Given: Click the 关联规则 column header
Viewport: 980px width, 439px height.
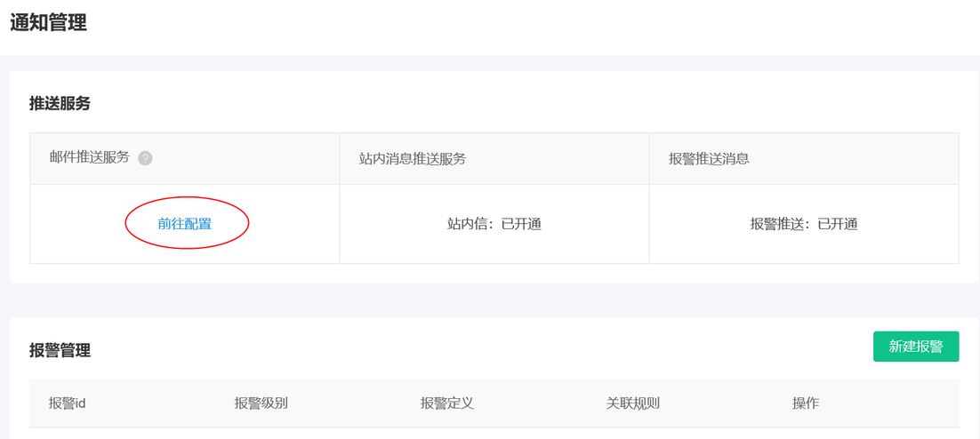Looking at the screenshot, I should [633, 403].
